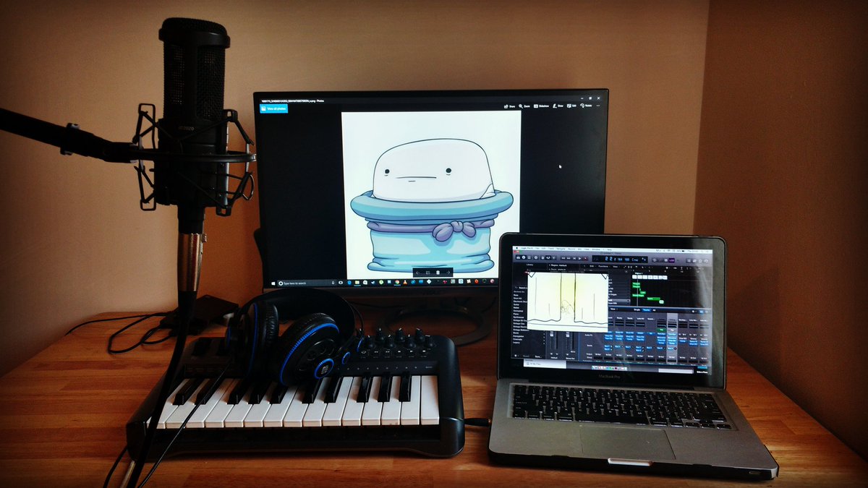Image resolution: width=868 pixels, height=488 pixels.
Task: Switch mixer to Tracks view
Action: tap(647, 309)
